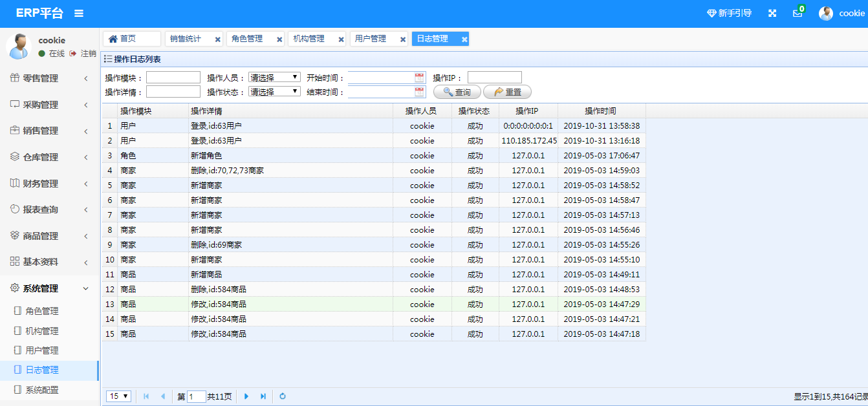This screenshot has width=868, height=406.
Task: Click the 查询 search button
Action: (x=457, y=92)
